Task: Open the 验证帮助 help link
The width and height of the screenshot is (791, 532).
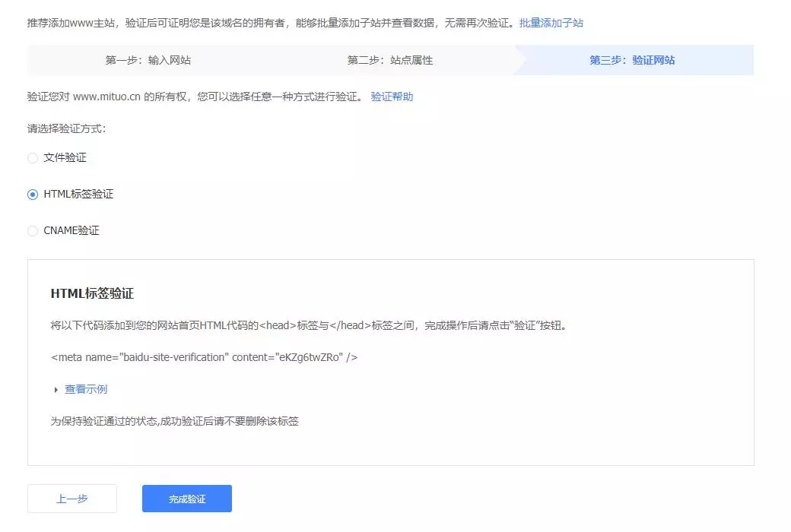Action: (x=392, y=97)
